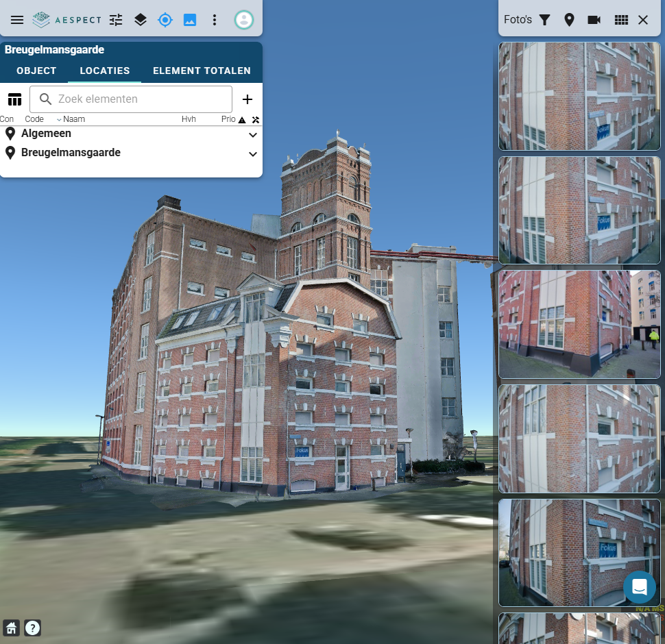
Task: Click the video camera icon
Action: click(594, 20)
